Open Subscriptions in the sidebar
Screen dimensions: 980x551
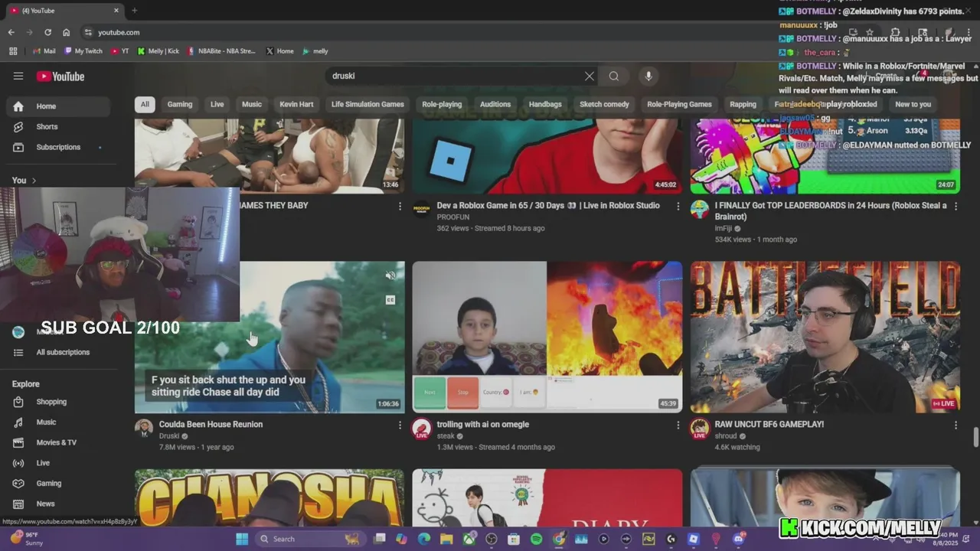(58, 147)
